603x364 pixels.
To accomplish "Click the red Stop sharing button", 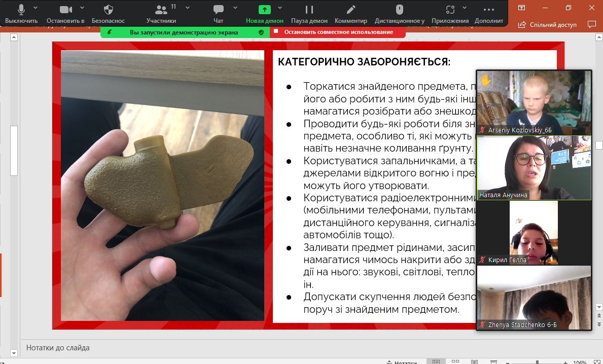I will [x=338, y=32].
